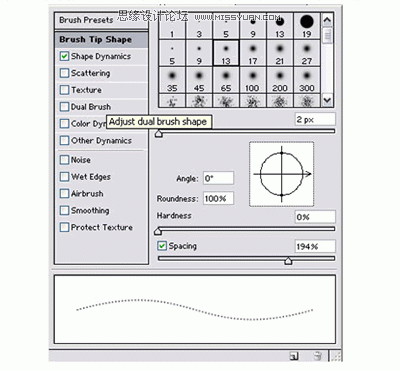Click the Hardness value field showing 0%

tap(315, 217)
